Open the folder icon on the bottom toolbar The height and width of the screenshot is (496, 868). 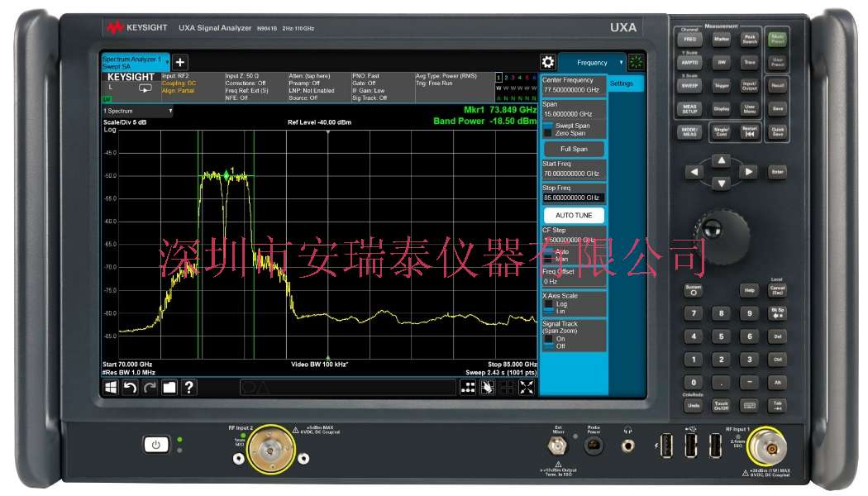[x=169, y=387]
